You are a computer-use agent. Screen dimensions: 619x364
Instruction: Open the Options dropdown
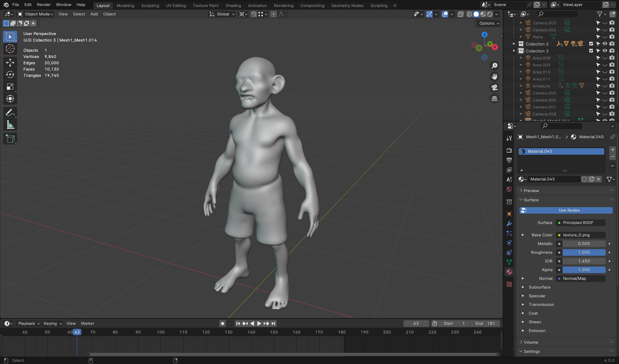pyautogui.click(x=489, y=23)
